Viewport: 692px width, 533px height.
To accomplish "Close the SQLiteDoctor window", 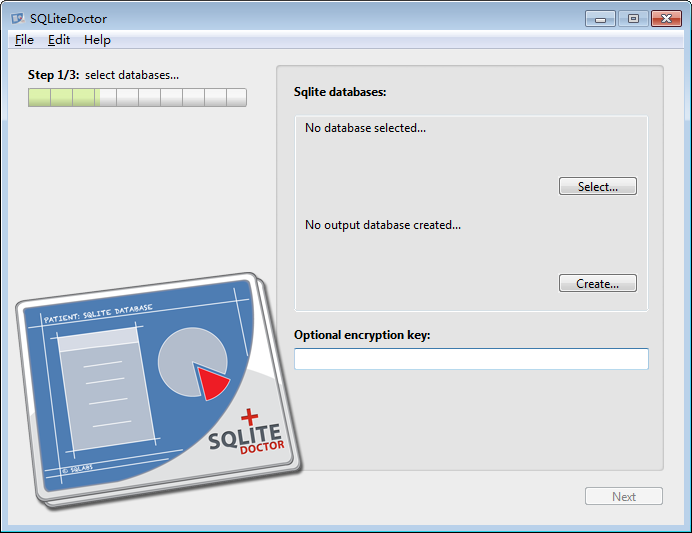I will click(666, 19).
